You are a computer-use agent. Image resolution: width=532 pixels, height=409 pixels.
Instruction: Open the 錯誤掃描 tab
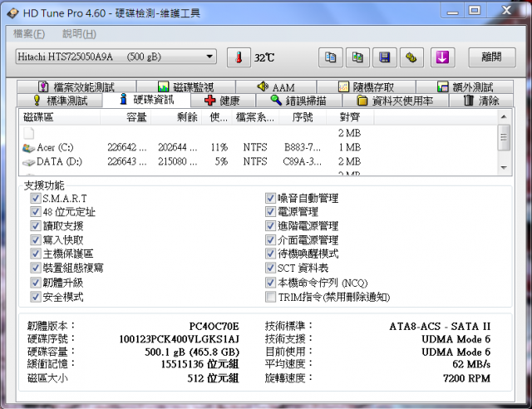coord(298,101)
